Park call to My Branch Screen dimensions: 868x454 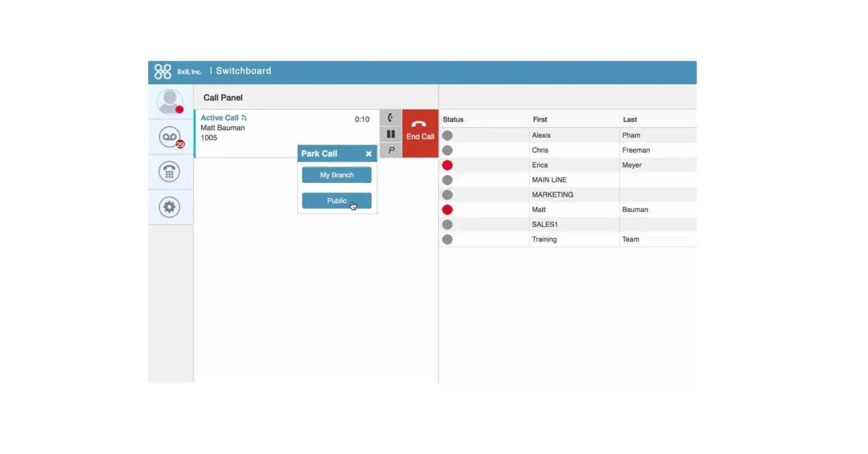click(x=337, y=175)
